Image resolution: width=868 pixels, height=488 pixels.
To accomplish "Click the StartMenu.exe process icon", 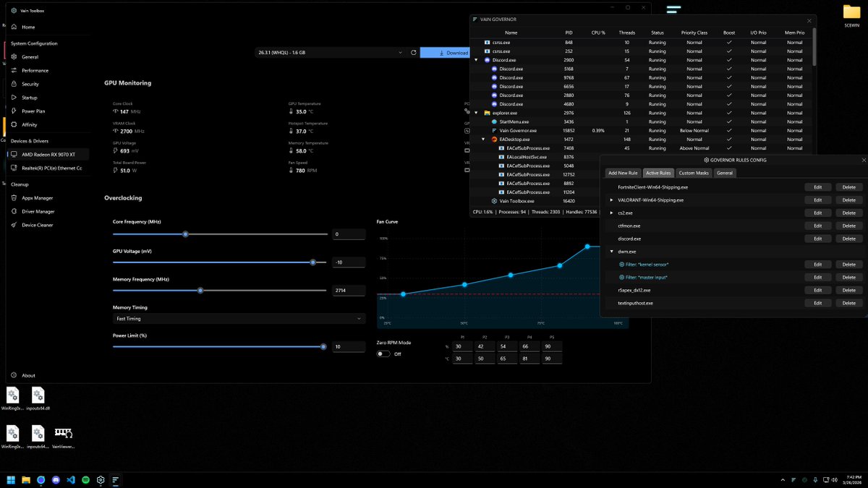I will [x=494, y=121].
